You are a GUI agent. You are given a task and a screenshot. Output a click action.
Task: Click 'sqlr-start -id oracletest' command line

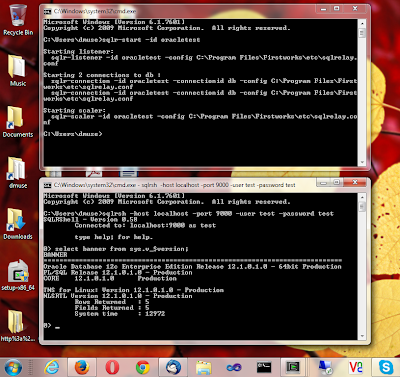[x=122, y=40]
